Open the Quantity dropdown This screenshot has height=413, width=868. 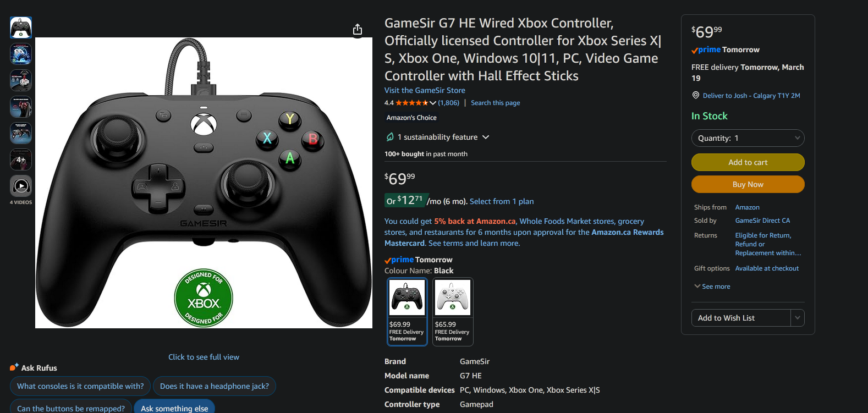click(748, 138)
